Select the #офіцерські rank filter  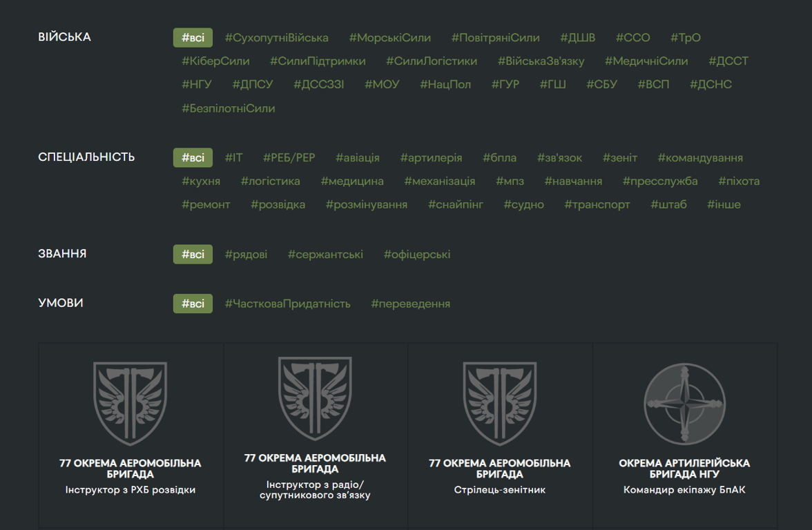[x=416, y=255]
